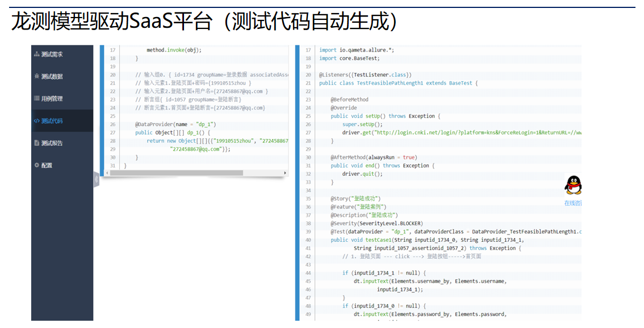Click line number 39 in right editor gutter
Screen dimensions: 644x328
[308, 232]
